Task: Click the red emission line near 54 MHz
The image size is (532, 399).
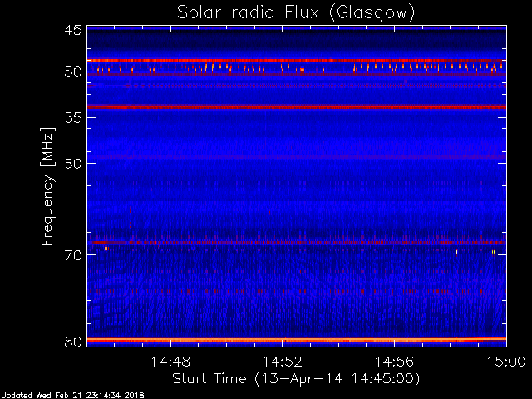Action: pos(297,107)
